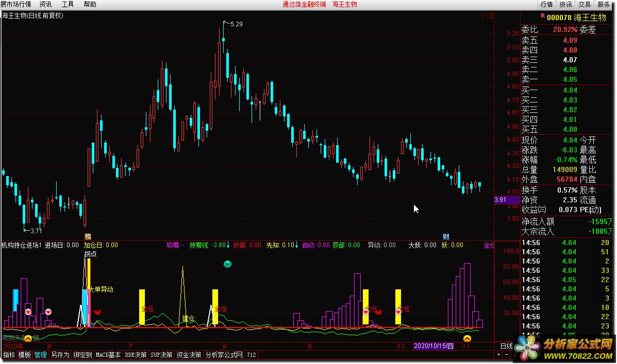
Task: Click the stock code 000078 海王生物
Action: [x=576, y=18]
